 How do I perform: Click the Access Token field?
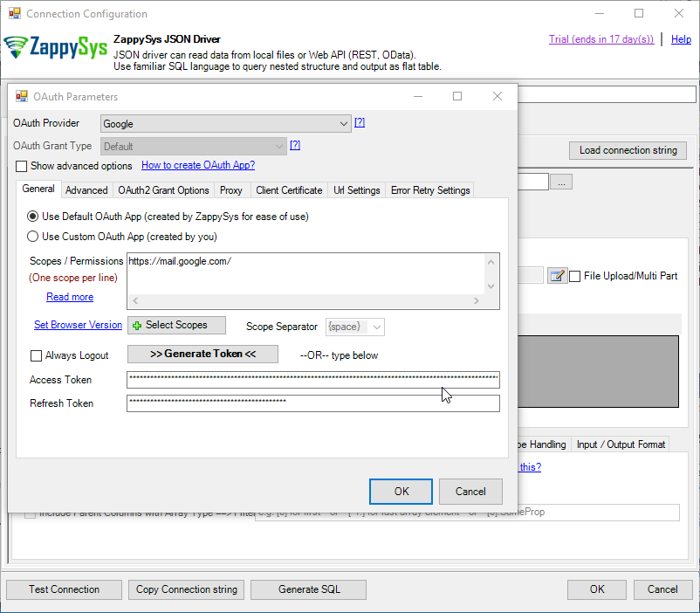point(313,380)
